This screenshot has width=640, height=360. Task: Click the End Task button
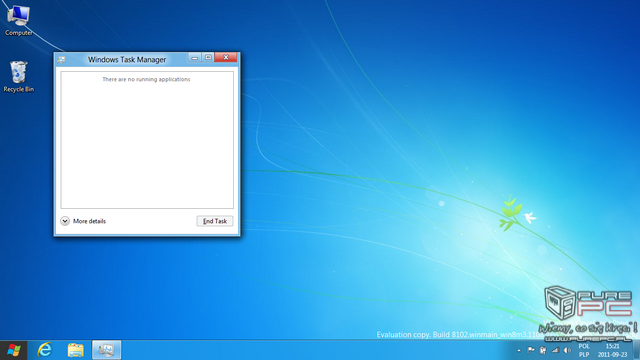(x=215, y=221)
